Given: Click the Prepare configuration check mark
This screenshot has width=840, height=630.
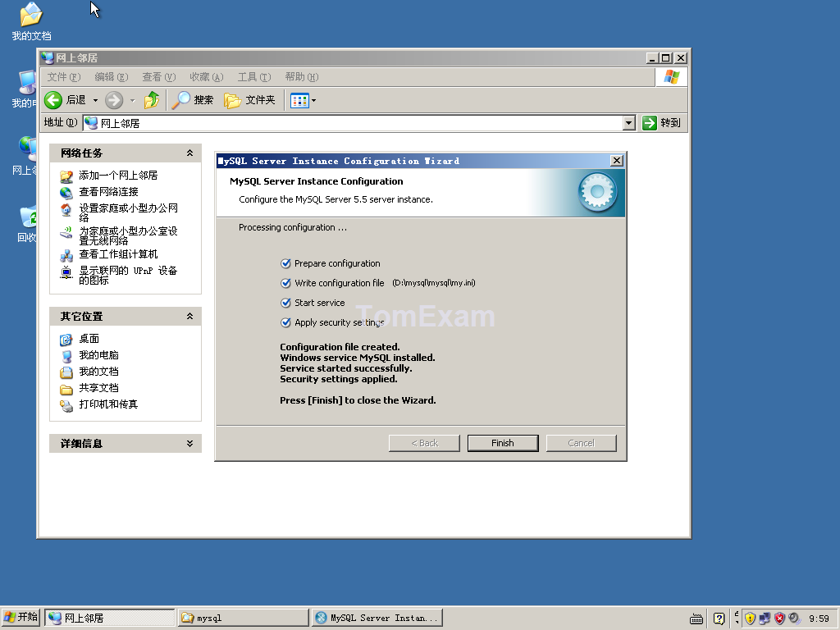Looking at the screenshot, I should (x=285, y=263).
